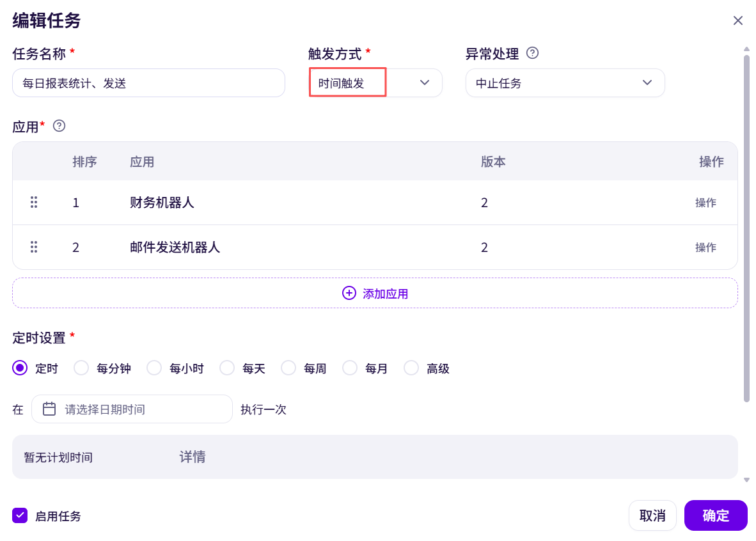Viewport: 756px width, 541px height.
Task: Click the vertical scrollbar thumb
Action: (746, 228)
